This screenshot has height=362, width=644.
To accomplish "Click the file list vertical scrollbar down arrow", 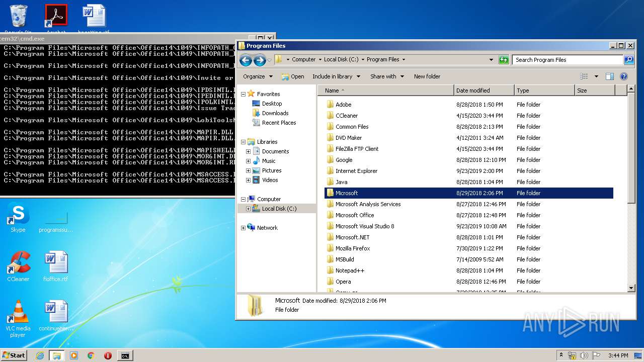I will [631, 288].
